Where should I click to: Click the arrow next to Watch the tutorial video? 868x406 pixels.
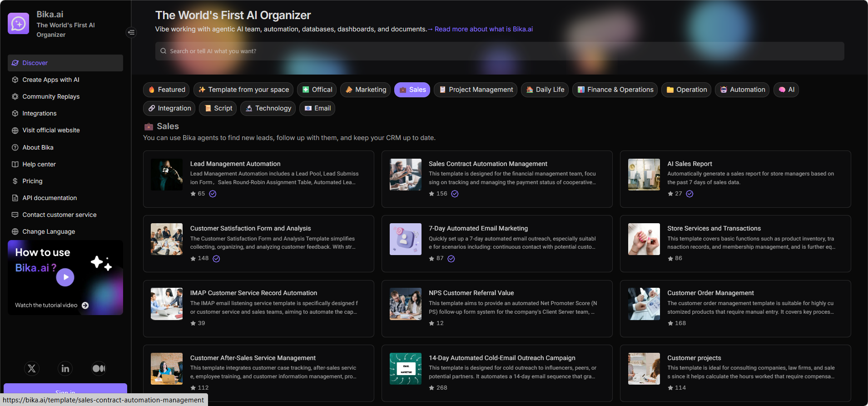pyautogui.click(x=85, y=306)
